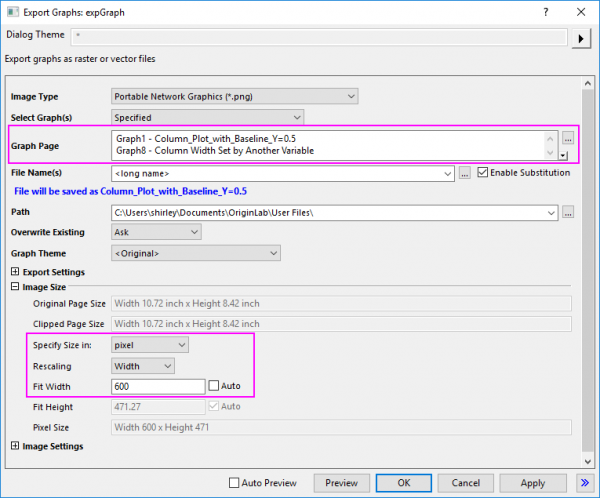
Task: Click the double-arrow expand button beside Apply
Action: (583, 482)
